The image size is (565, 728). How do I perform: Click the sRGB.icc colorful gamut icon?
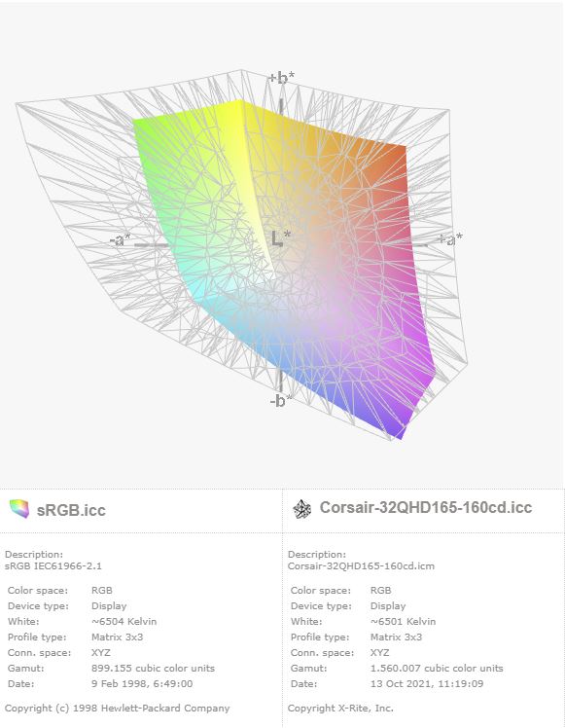point(19,509)
